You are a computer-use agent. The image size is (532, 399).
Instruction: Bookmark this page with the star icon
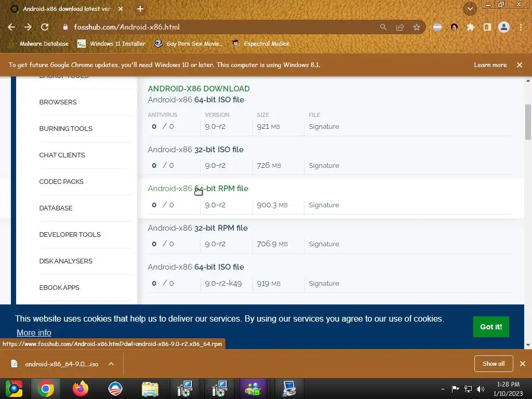tap(417, 27)
